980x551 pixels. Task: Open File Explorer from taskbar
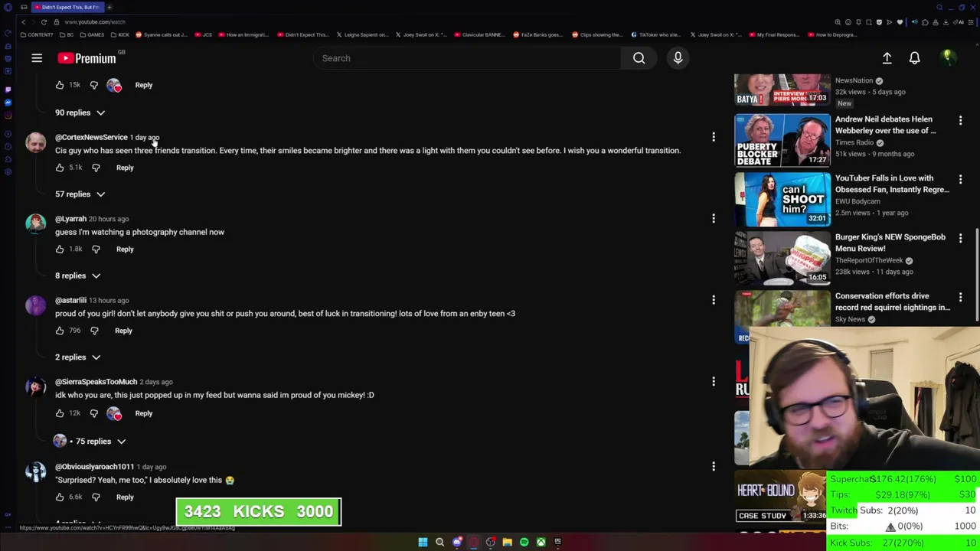(x=507, y=542)
